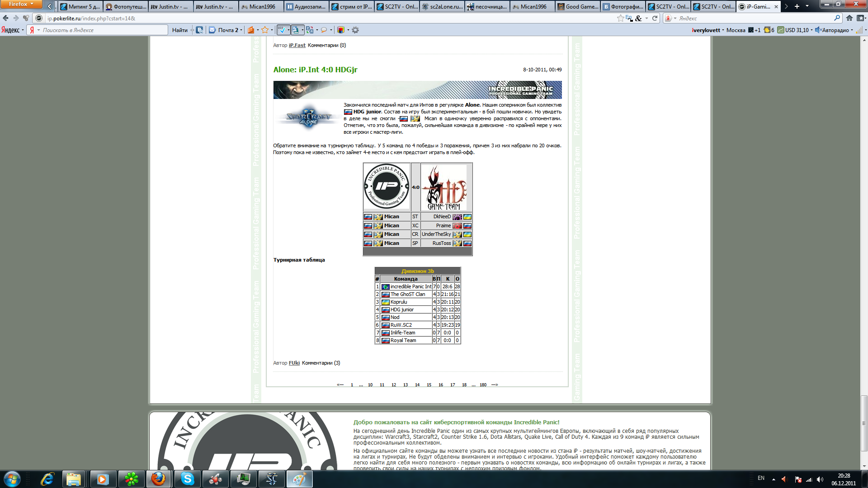Toggle the page translate toolbar button

point(295,30)
